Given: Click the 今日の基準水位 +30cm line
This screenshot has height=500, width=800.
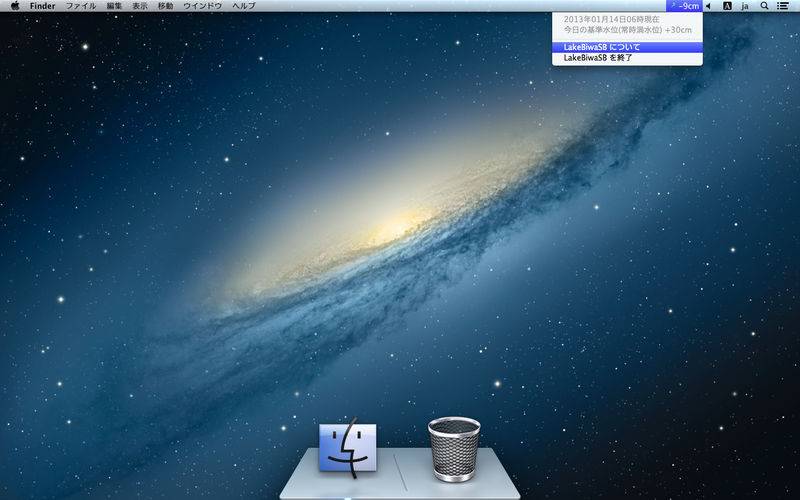Looking at the screenshot, I should (627, 30).
